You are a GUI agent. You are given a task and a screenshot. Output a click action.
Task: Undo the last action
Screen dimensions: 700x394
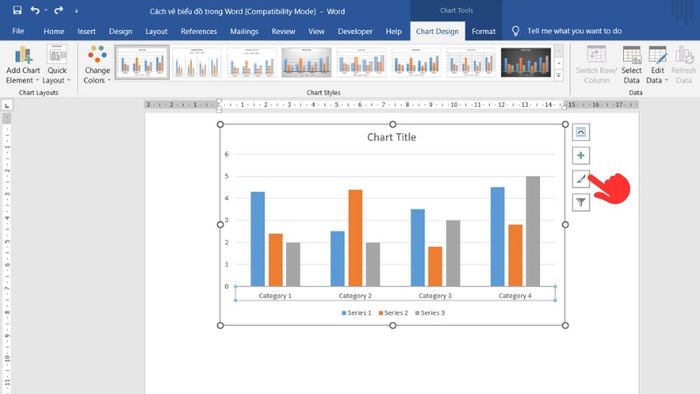[35, 10]
